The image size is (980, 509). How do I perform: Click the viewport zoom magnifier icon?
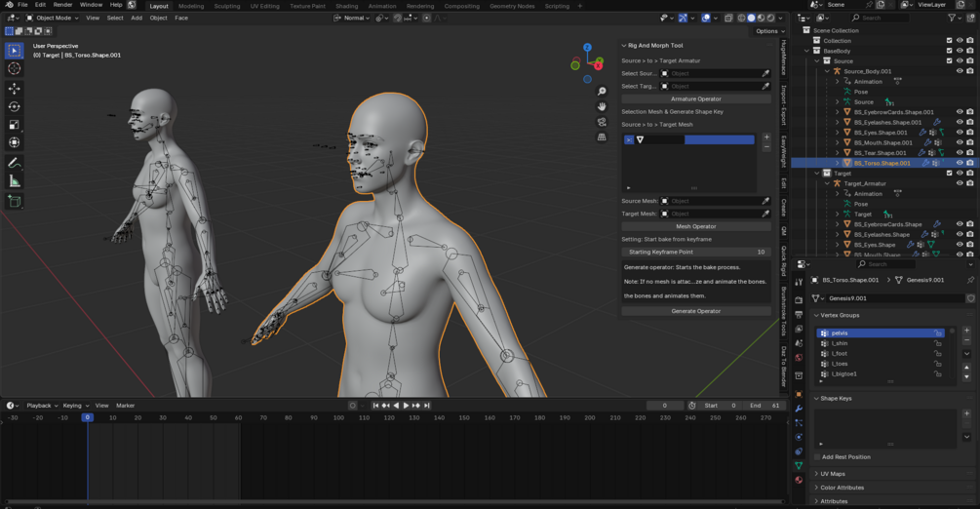click(602, 92)
